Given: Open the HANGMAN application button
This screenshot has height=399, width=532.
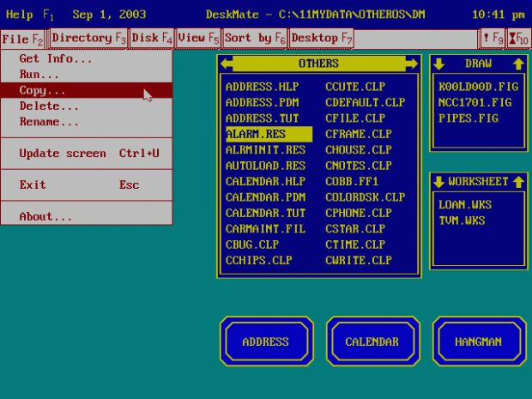Looking at the screenshot, I should 478,342.
